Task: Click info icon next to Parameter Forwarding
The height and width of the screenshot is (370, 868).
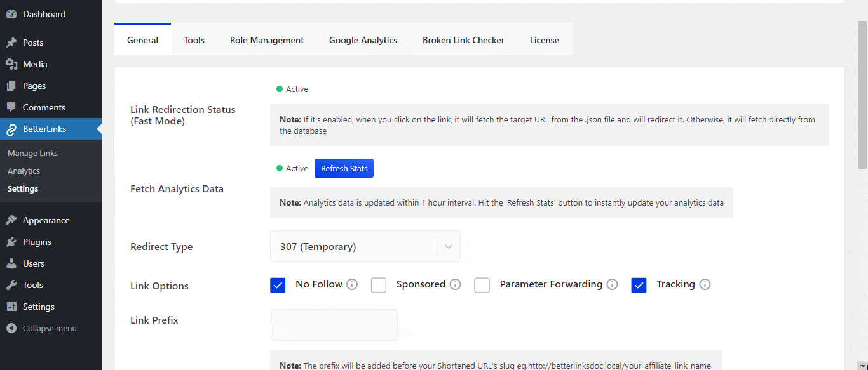Action: tap(612, 284)
